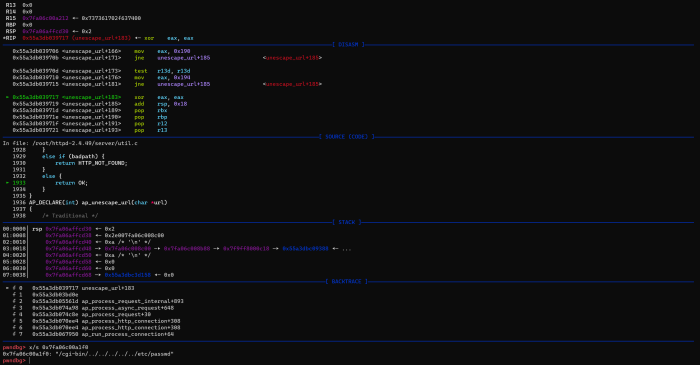
Task: Select source line 1932 else
Action: click(38, 176)
